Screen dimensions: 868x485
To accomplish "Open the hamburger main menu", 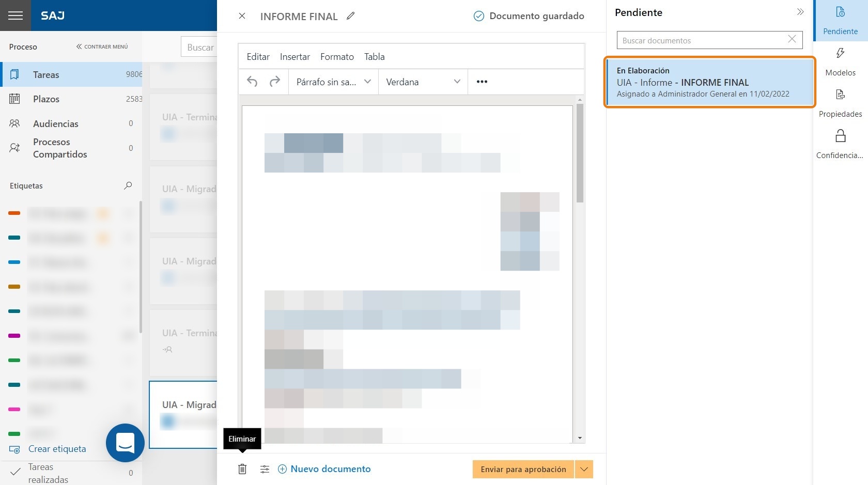I will pyautogui.click(x=16, y=15).
